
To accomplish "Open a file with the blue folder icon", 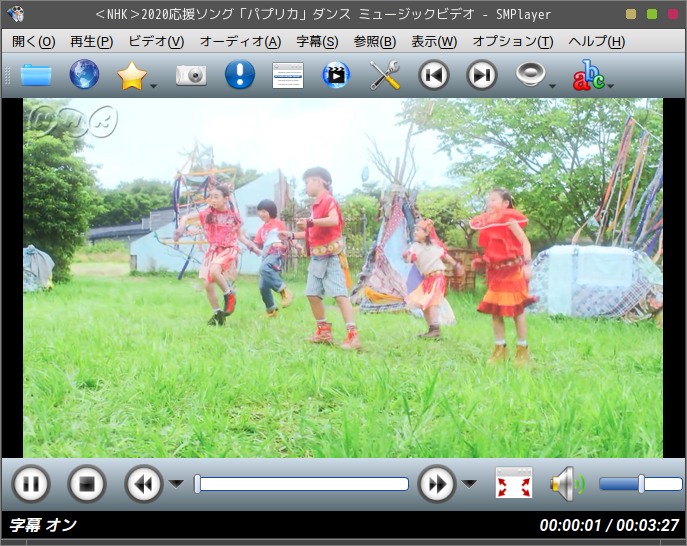I will coord(36,75).
